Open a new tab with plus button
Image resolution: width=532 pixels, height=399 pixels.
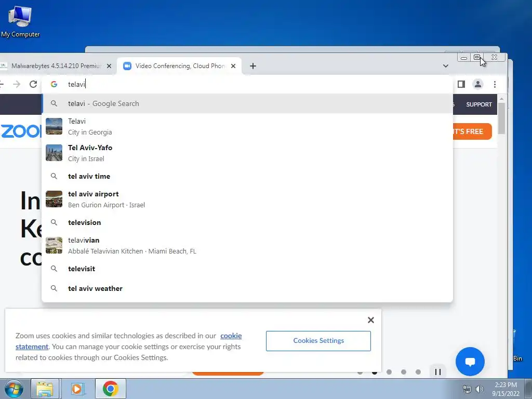tap(253, 66)
